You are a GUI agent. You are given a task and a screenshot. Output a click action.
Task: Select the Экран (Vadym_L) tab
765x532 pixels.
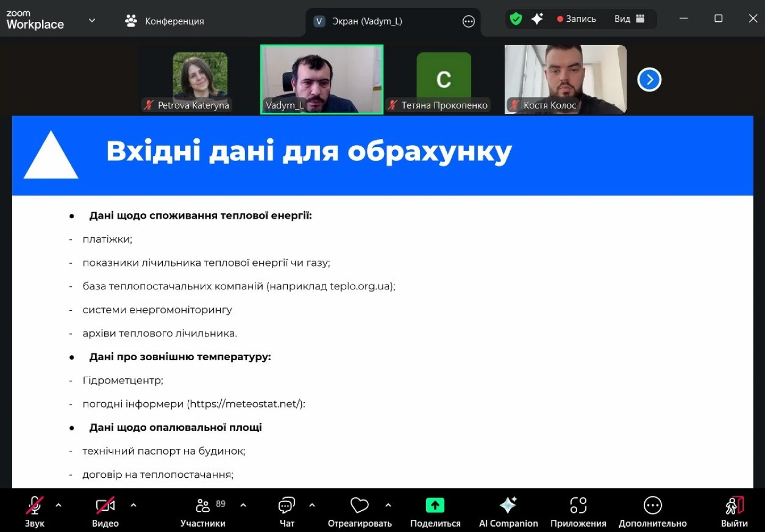367,21
